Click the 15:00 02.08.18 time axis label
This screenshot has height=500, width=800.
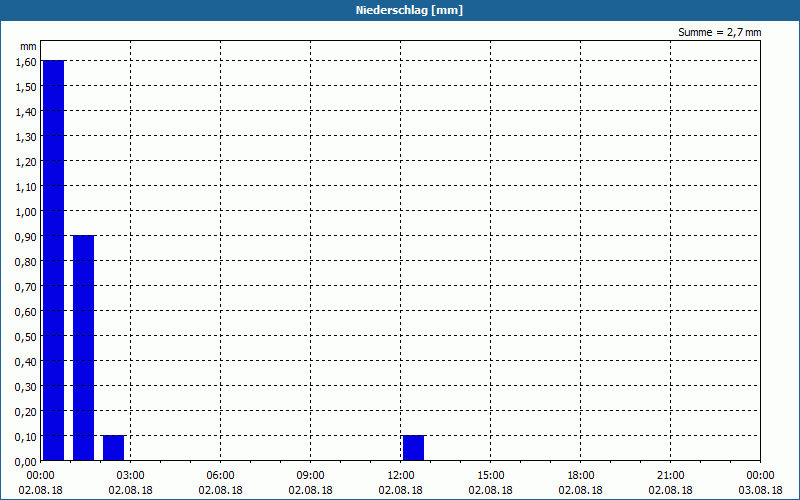click(490, 483)
